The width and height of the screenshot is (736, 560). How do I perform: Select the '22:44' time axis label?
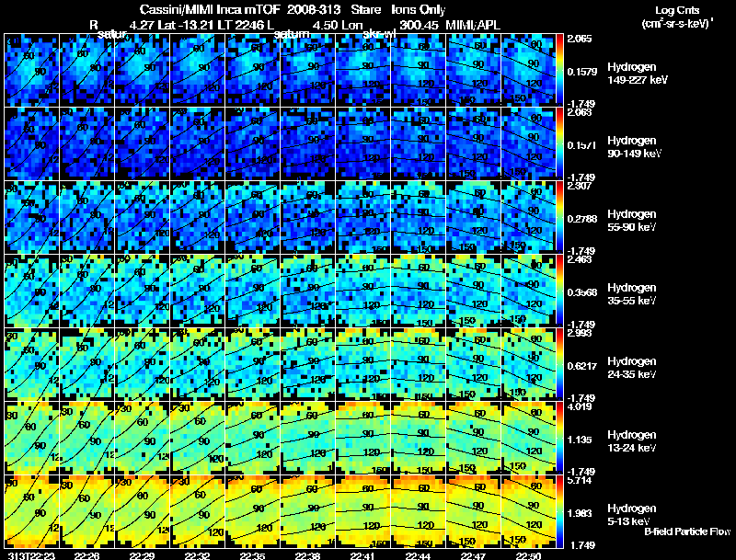419,556
